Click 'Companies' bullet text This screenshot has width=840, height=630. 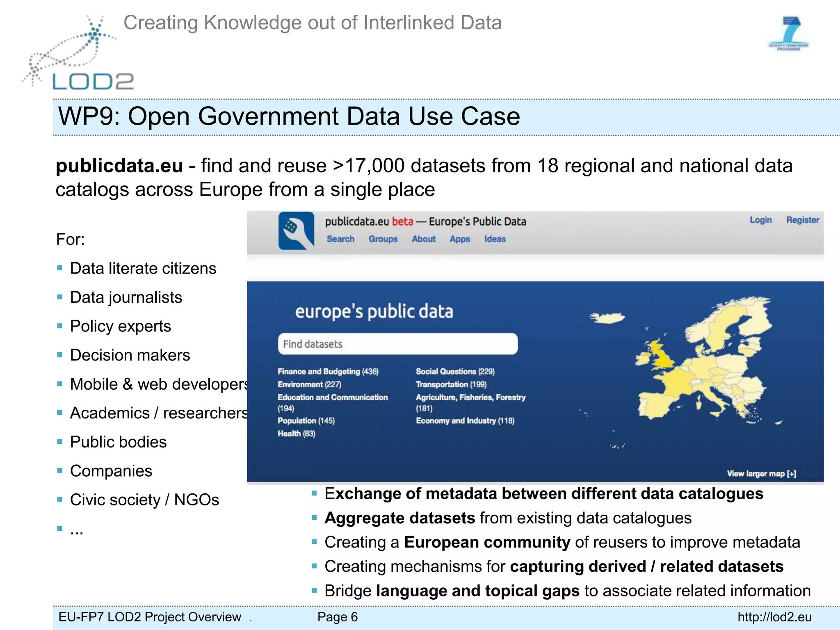click(x=111, y=471)
